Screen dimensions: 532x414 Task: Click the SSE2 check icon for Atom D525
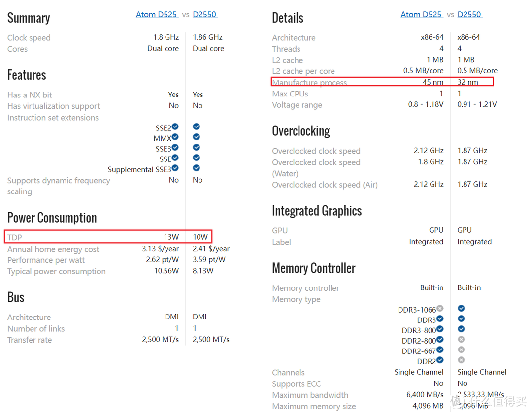[x=175, y=127]
